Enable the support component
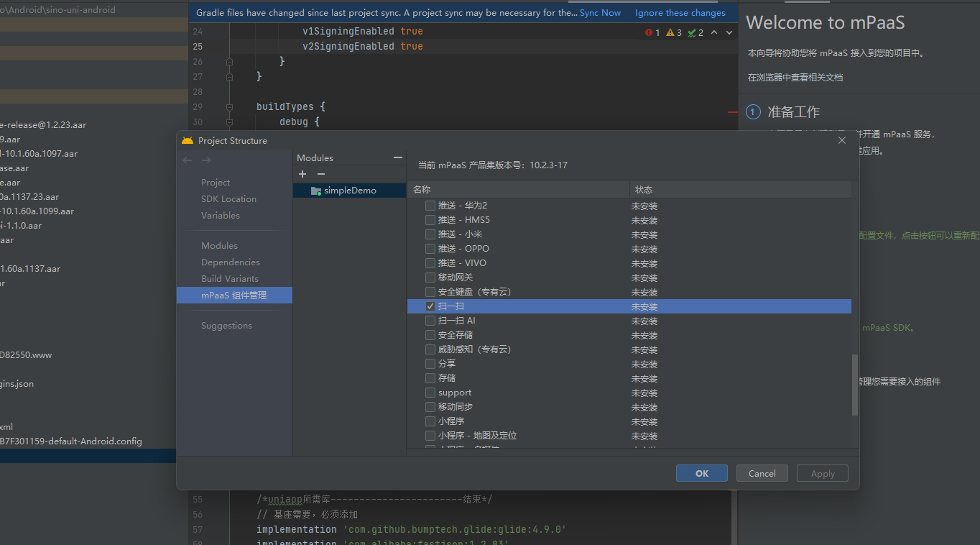 430,393
